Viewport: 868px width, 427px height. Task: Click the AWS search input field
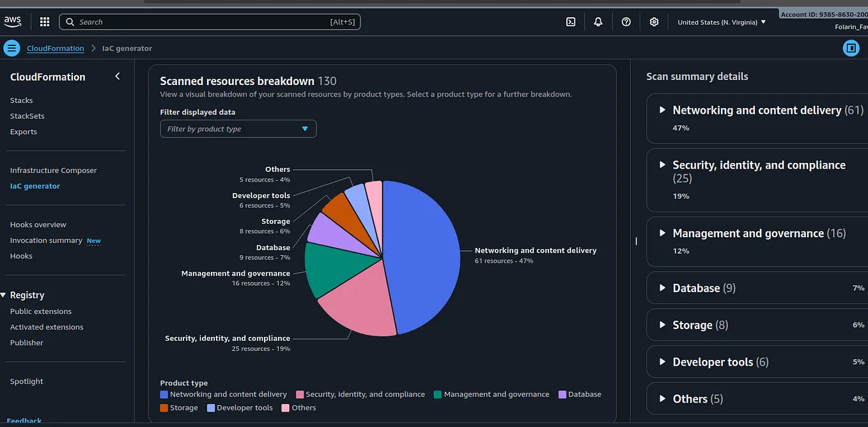coord(192,21)
